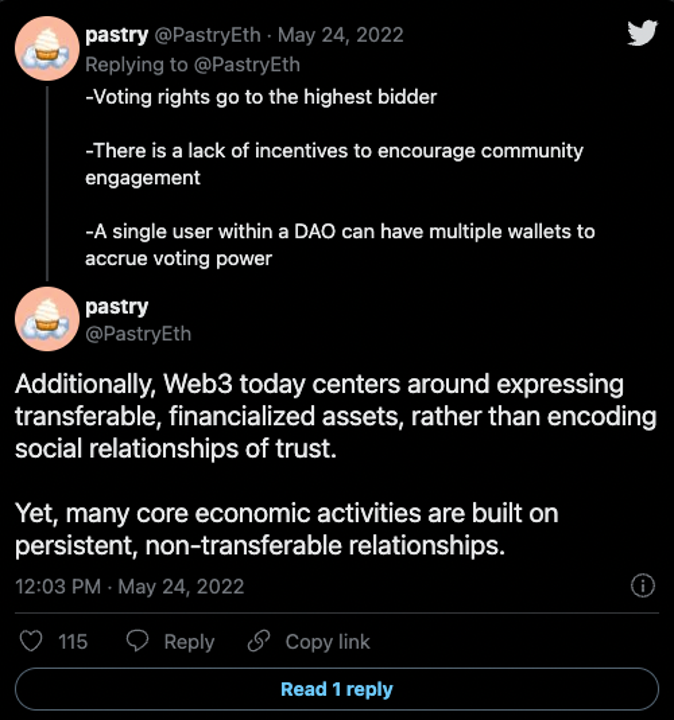Click the avatar beside the main tweet
This screenshot has height=720, width=674.
[48, 319]
